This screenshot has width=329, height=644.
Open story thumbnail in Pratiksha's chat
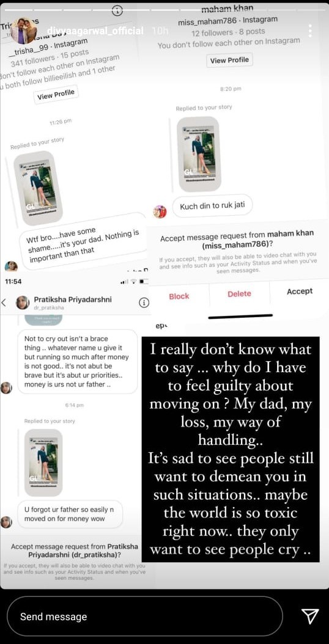pos(43,463)
